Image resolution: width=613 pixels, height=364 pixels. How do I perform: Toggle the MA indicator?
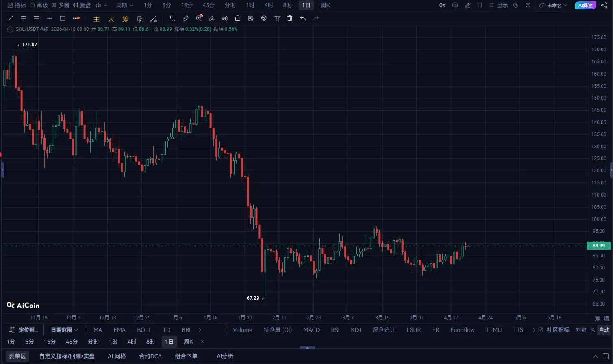click(x=98, y=330)
